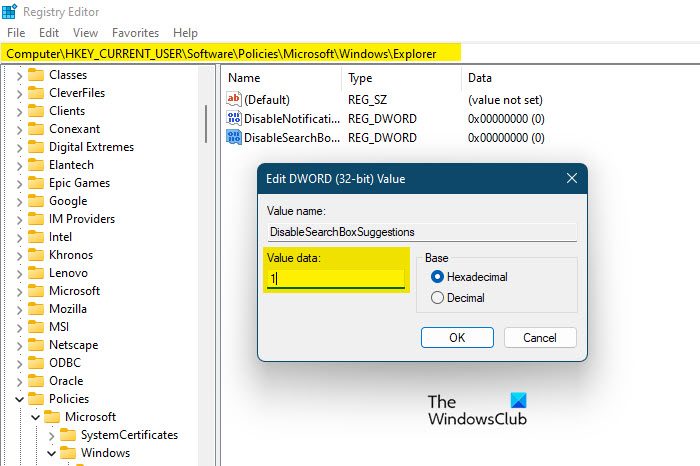Confirm the DWORD edit with OK
The width and height of the screenshot is (700, 466).
[x=457, y=337]
